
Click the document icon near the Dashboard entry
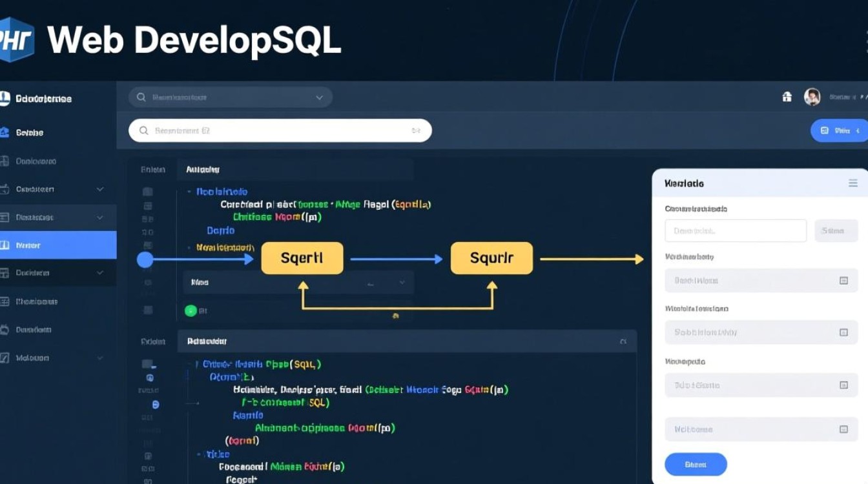pos(8,161)
